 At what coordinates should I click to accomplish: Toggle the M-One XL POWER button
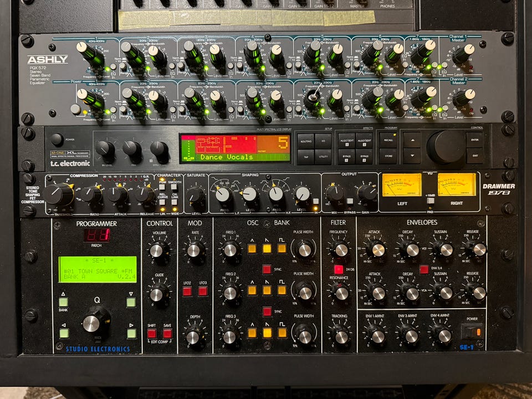point(57,140)
